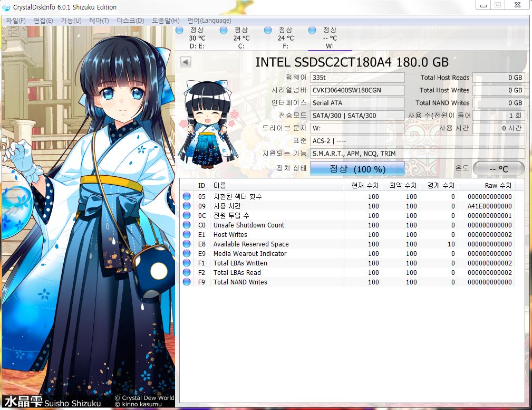
Task: Open the 테마(T) menu
Action: coord(99,21)
